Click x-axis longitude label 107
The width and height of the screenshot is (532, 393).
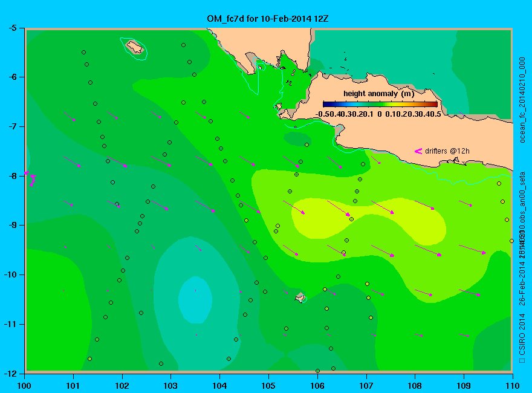pos(366,386)
